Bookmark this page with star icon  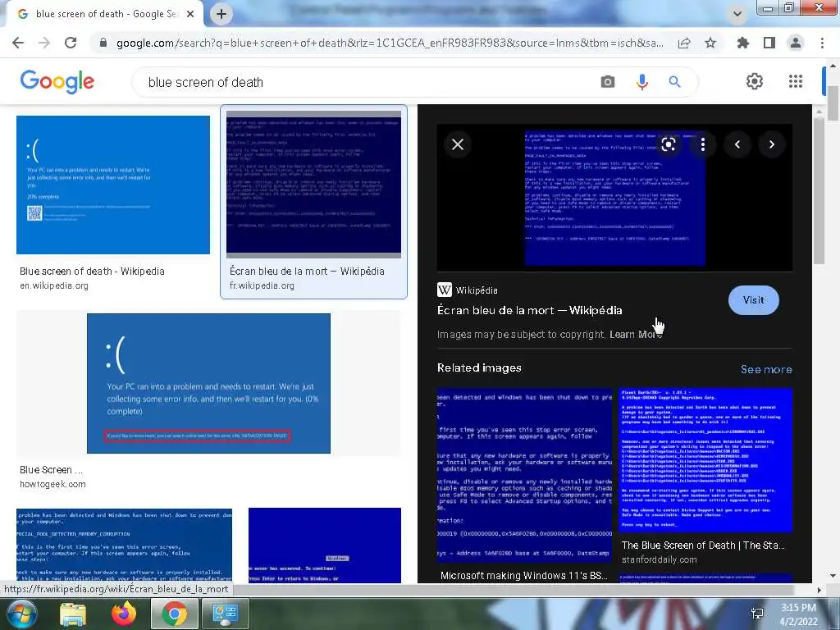(710, 43)
